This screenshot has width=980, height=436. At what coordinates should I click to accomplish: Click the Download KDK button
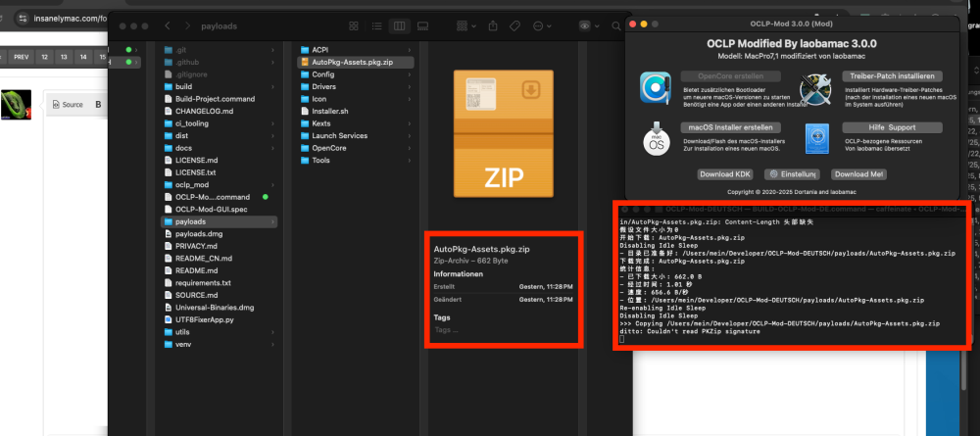coord(724,174)
